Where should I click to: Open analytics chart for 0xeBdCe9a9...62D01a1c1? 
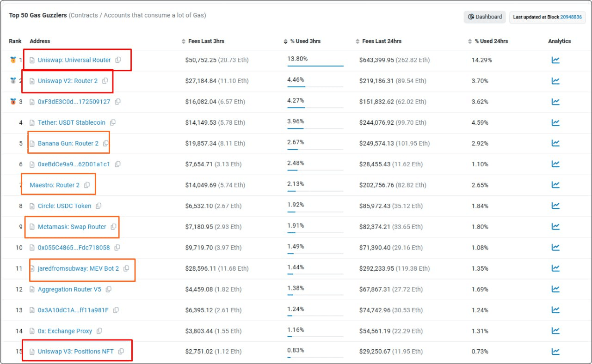(555, 164)
